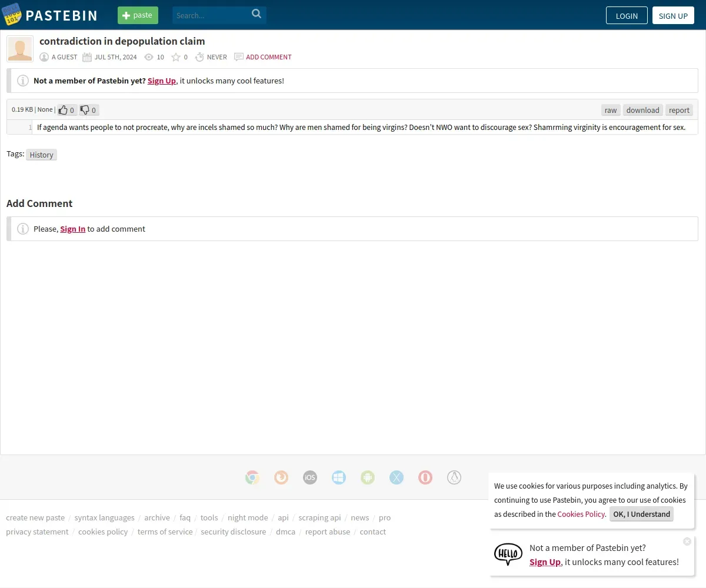The height and width of the screenshot is (588, 706).
Task: Open the Cookies Policy link in banner
Action: (x=581, y=514)
